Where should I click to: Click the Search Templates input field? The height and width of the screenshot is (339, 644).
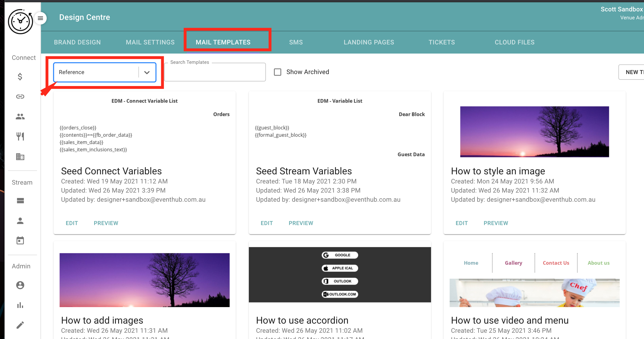click(x=215, y=72)
